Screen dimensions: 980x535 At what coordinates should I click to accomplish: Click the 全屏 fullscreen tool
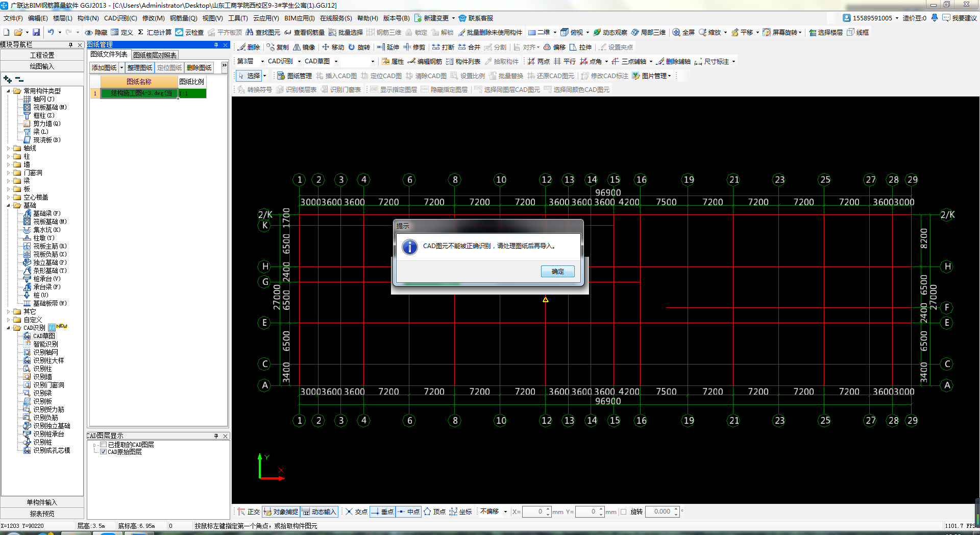(x=683, y=32)
